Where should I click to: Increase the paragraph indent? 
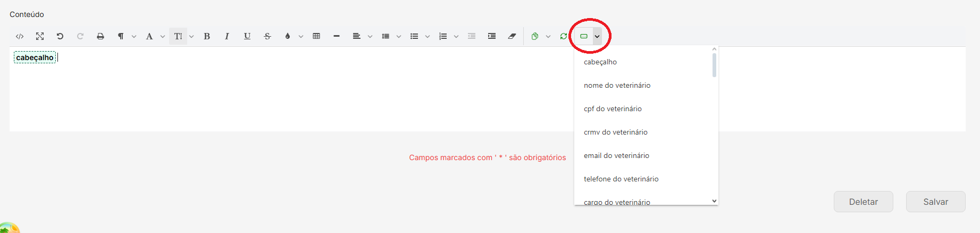pyautogui.click(x=492, y=36)
